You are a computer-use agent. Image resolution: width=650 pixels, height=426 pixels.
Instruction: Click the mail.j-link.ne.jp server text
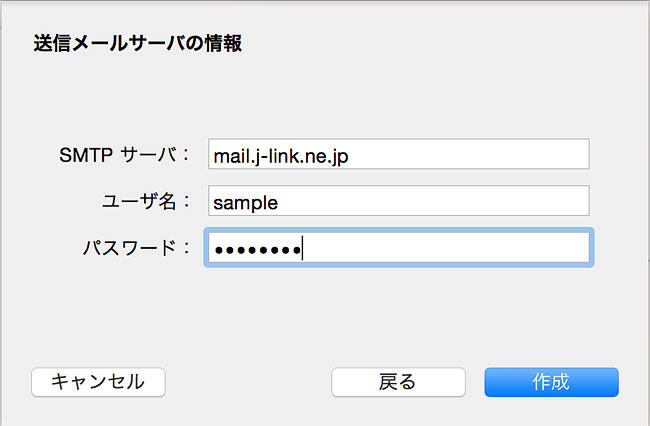[281, 157]
